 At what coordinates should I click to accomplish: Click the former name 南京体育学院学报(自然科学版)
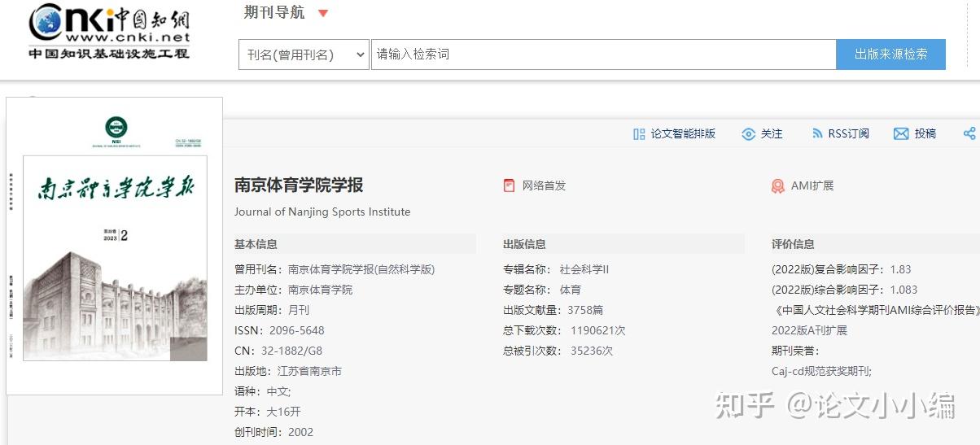361,269
